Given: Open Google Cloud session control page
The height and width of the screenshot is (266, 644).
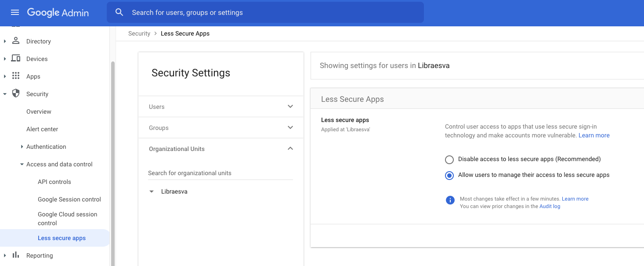Looking at the screenshot, I should pos(68,219).
